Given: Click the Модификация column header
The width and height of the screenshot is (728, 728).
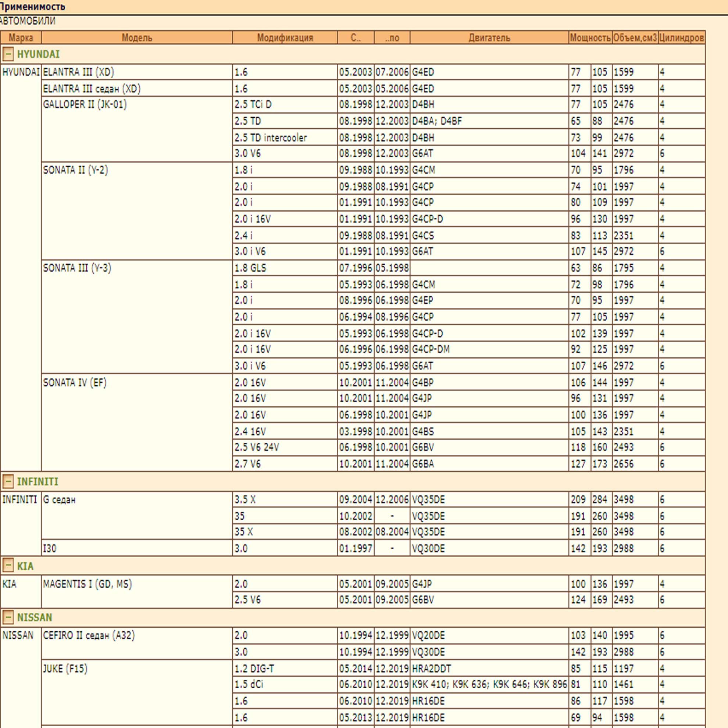Looking at the screenshot, I should click(x=285, y=38).
